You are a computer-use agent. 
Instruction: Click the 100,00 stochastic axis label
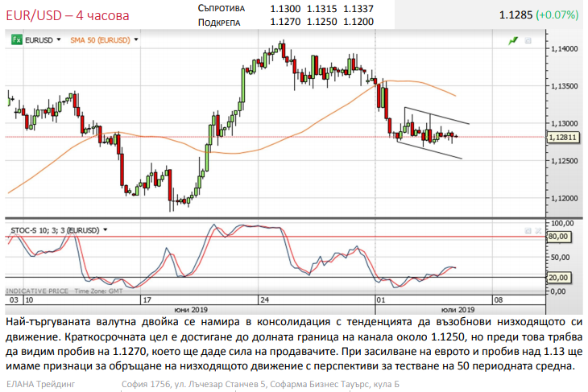(x=561, y=223)
